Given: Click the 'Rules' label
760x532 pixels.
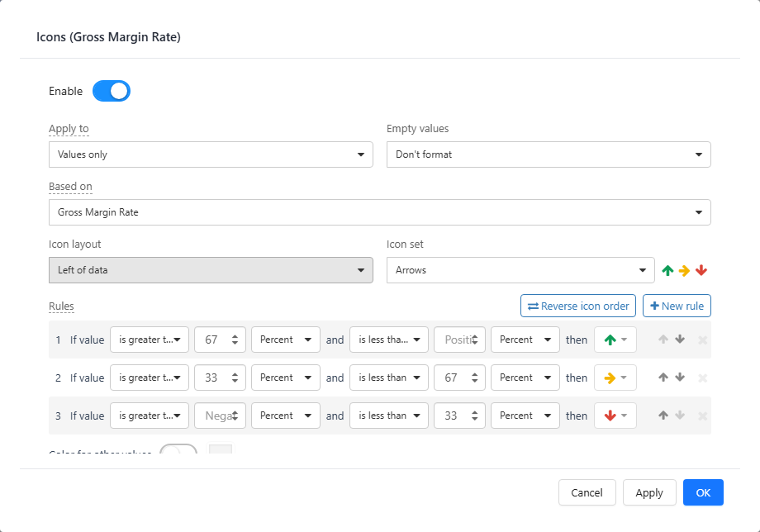Looking at the screenshot, I should point(62,306).
